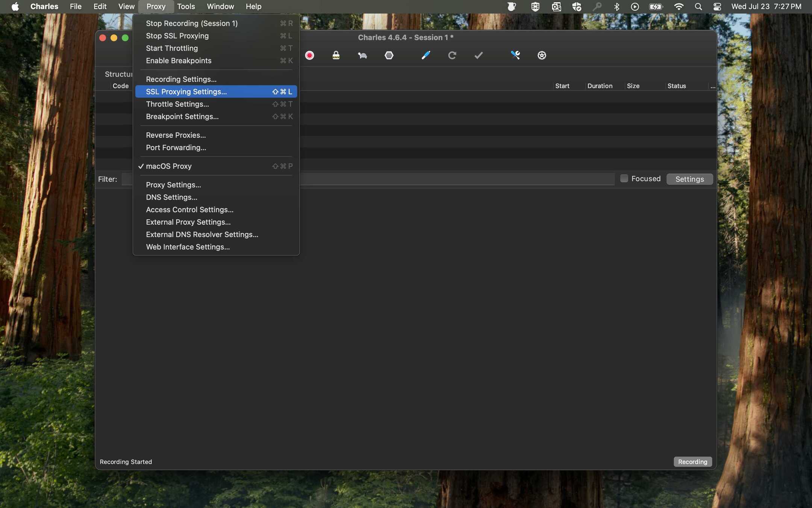Click the pen Compose toolbar icon
The height and width of the screenshot is (508, 812).
pos(426,55)
